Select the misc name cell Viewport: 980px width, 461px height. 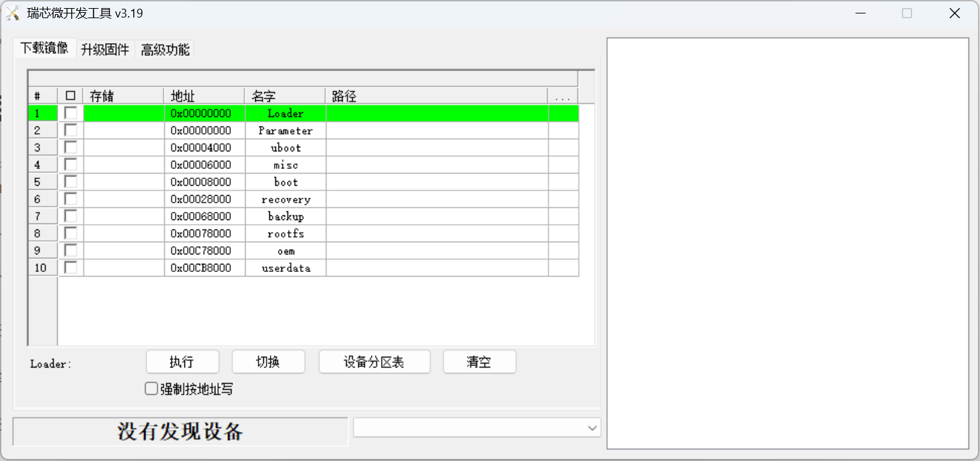pos(285,165)
